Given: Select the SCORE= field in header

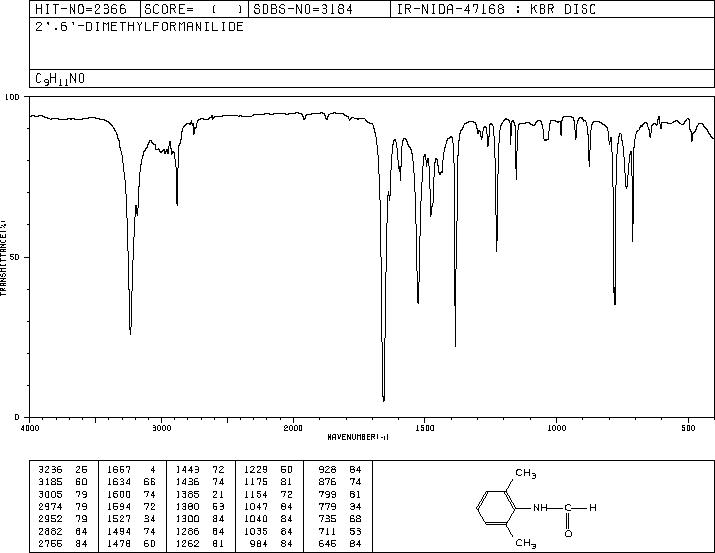Looking at the screenshot, I should point(194,9).
